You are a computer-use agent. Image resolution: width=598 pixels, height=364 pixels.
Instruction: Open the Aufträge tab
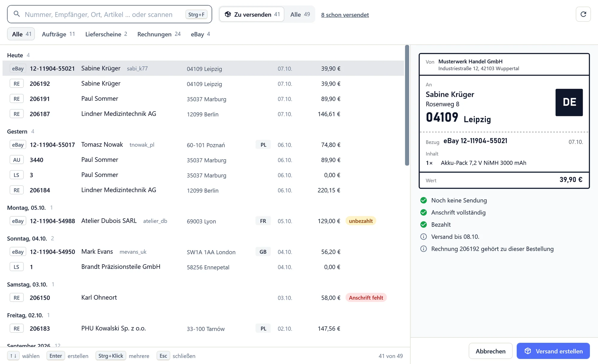tap(58, 34)
